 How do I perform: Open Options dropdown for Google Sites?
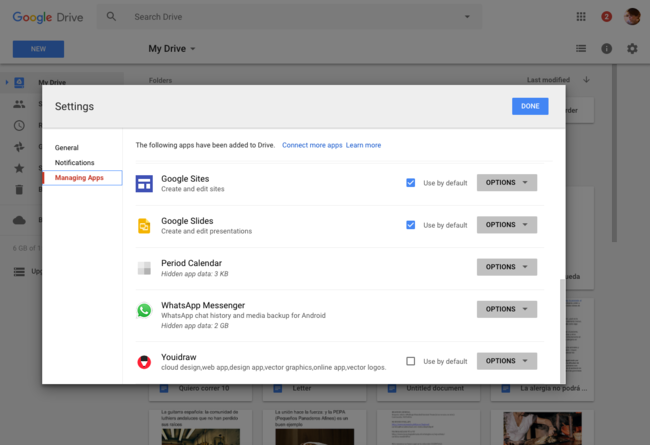[507, 182]
